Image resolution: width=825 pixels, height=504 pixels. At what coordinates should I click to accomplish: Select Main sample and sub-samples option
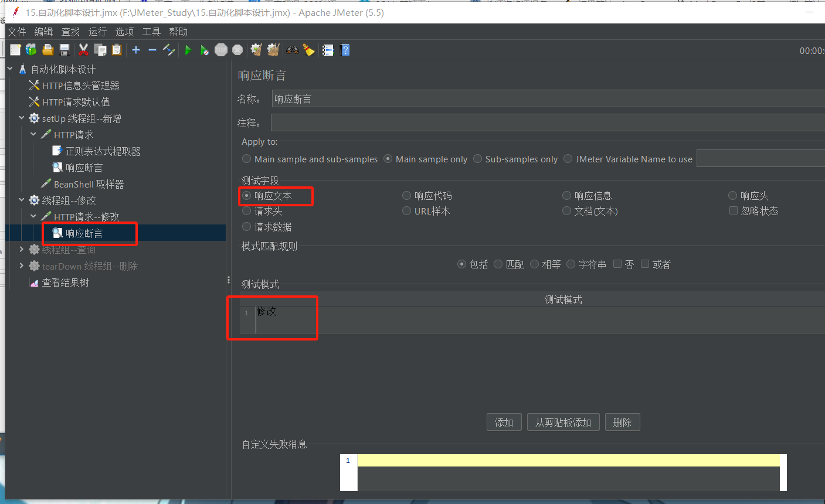coord(310,159)
